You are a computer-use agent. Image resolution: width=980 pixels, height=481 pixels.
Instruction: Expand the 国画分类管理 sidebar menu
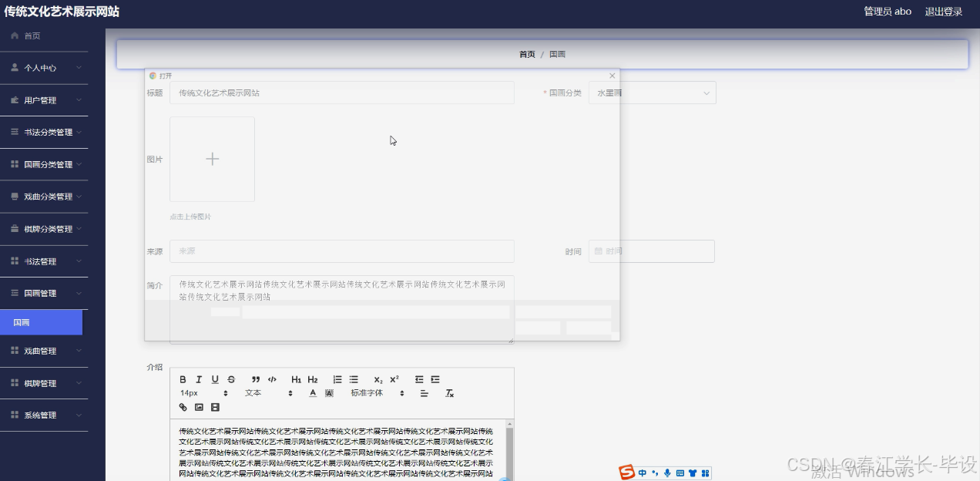[44, 164]
